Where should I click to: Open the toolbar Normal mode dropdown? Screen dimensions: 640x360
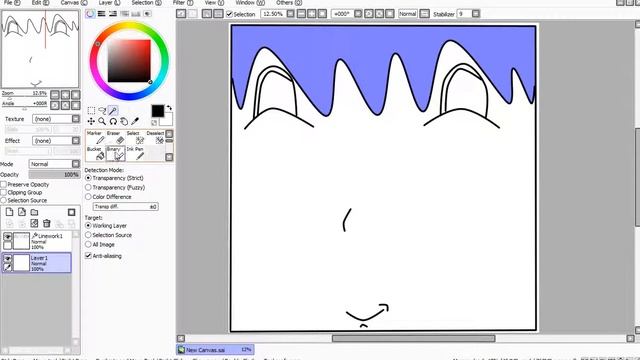(x=424, y=14)
